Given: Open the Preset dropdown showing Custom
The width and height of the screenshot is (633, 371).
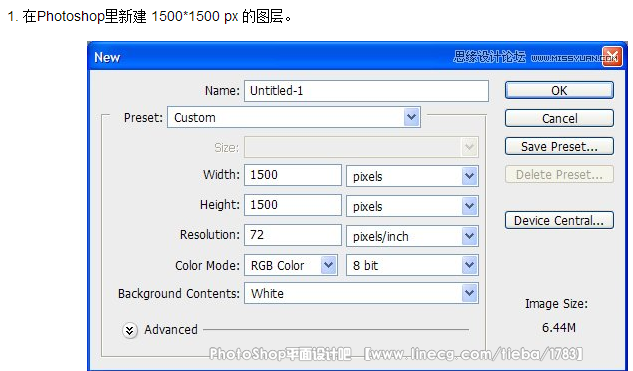Looking at the screenshot, I should (294, 117).
